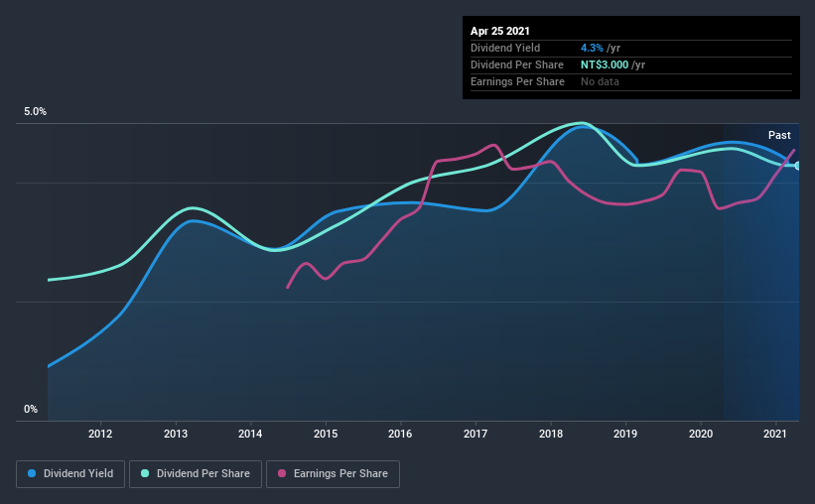Click the tooltip Earnings Per Share row label
This screenshot has width=815, height=504.
point(517,81)
